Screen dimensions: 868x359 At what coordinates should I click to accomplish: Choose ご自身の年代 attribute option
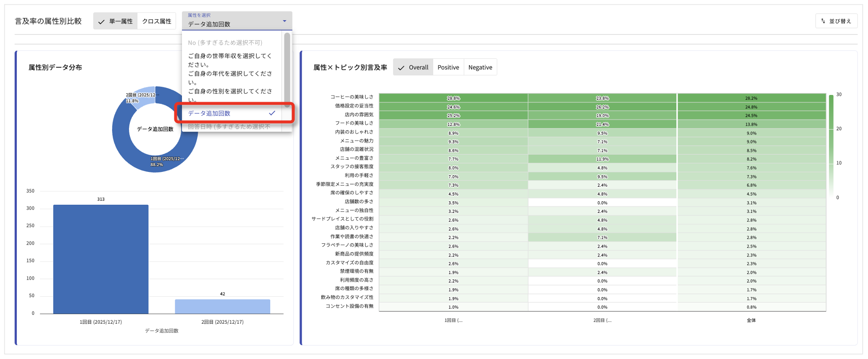click(x=230, y=78)
